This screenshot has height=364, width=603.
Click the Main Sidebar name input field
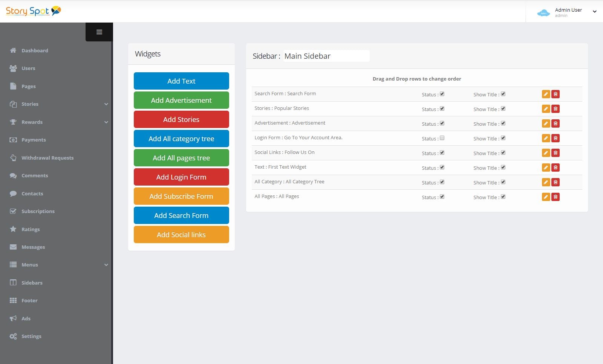[326, 56]
